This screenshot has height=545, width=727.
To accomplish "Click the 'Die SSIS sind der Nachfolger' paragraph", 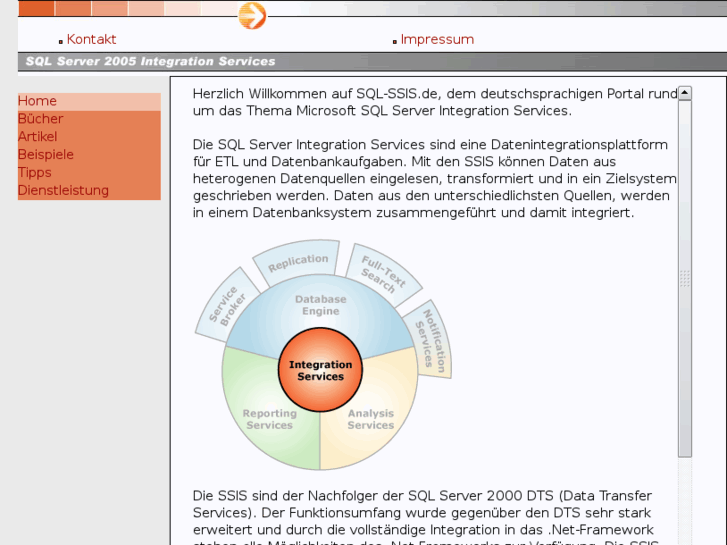I will pos(424,517).
